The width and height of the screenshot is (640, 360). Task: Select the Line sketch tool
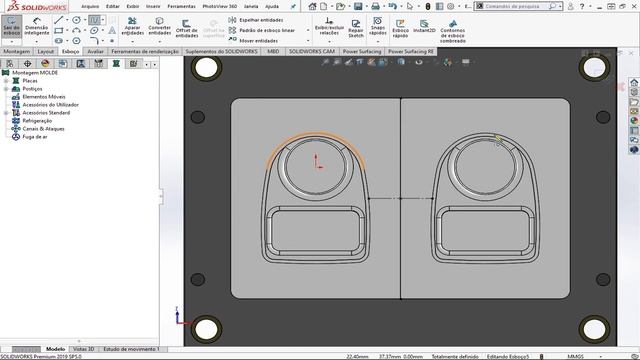click(x=59, y=20)
